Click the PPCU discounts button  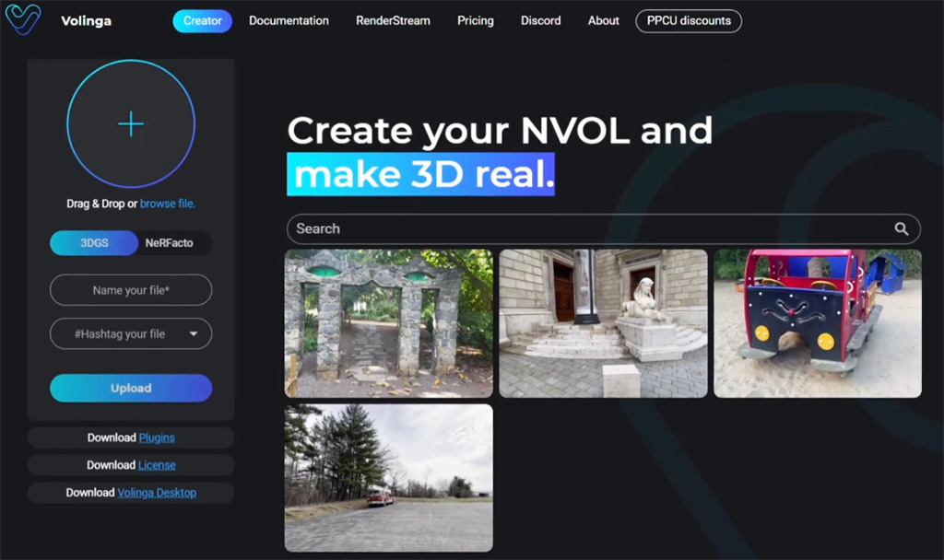coord(689,21)
